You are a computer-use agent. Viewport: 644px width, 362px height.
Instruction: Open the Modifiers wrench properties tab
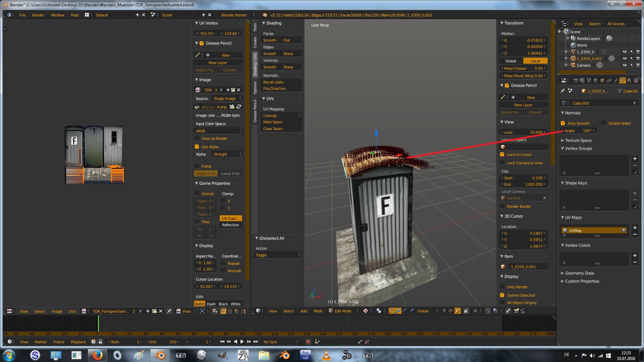coord(616,80)
